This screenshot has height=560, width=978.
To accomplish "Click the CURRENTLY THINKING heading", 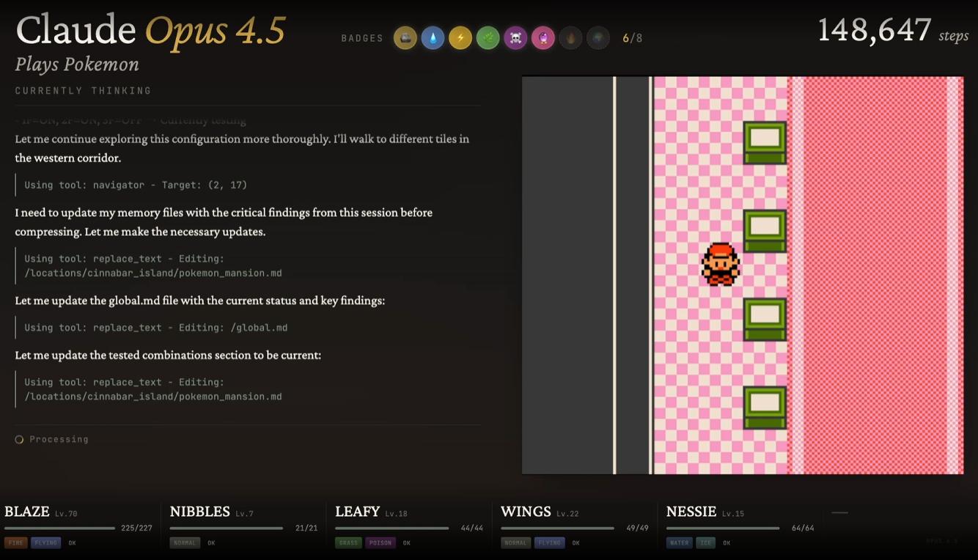I will point(83,91).
